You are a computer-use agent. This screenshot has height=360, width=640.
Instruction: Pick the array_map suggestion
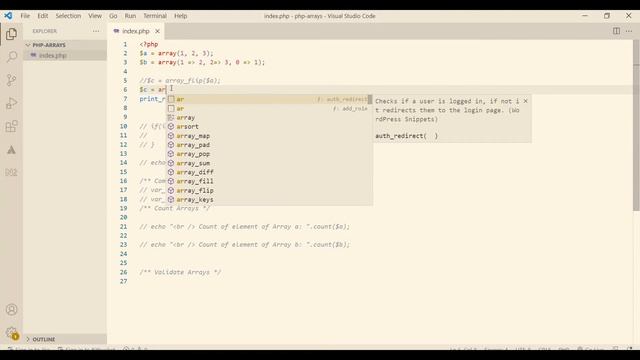pyautogui.click(x=268, y=136)
